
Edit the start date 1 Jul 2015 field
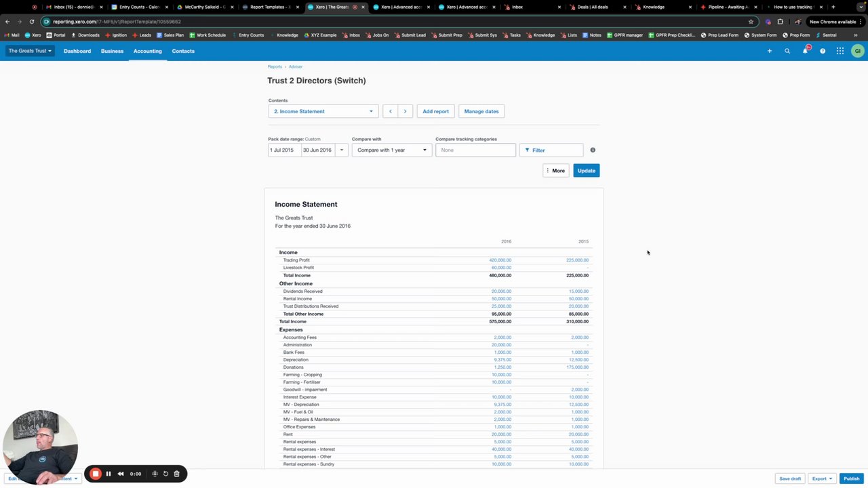coord(284,150)
